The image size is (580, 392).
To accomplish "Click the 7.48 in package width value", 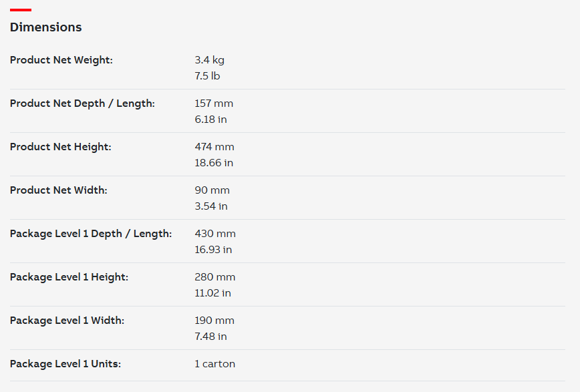I will (211, 337).
